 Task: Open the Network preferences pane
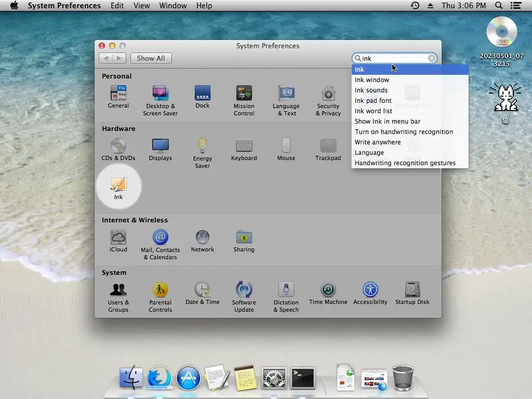[x=202, y=241]
